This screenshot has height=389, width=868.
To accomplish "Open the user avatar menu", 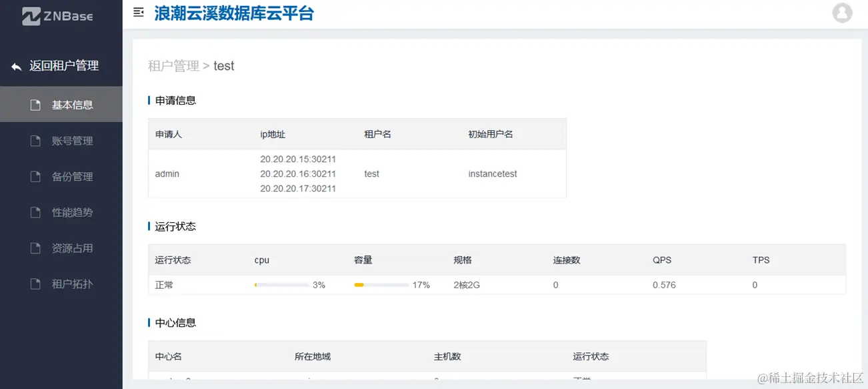I will 843,13.
